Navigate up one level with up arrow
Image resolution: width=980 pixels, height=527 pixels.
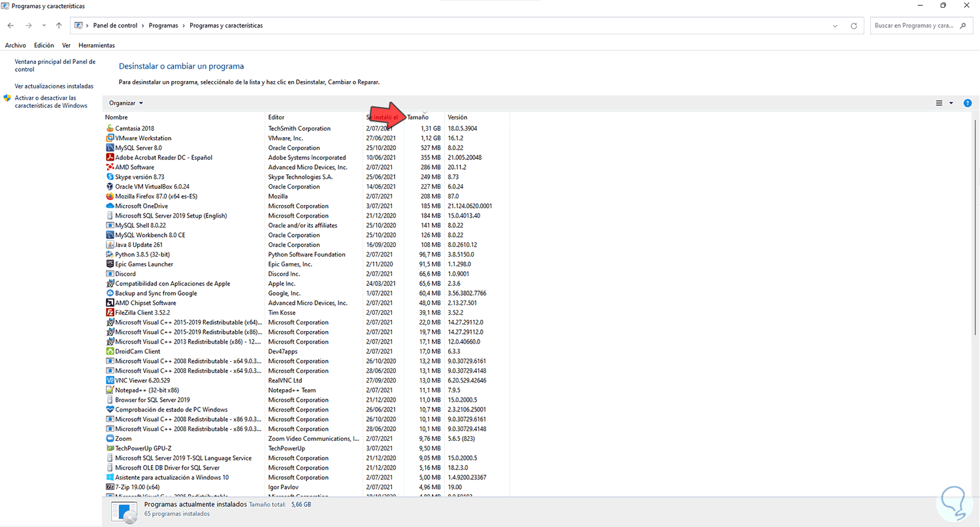point(59,26)
